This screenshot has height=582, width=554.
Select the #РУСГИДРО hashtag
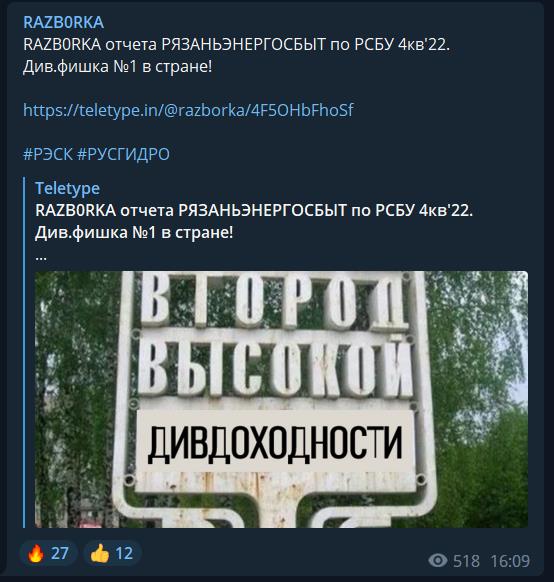pos(123,154)
